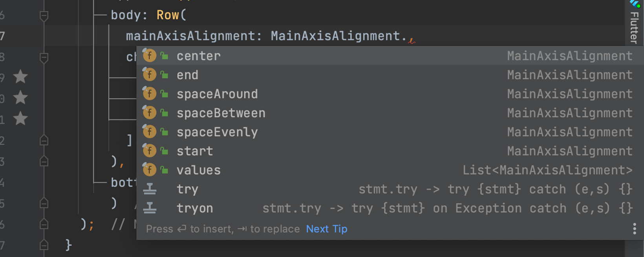Click the third gutter star icon
This screenshot has width=644, height=257.
point(20,118)
